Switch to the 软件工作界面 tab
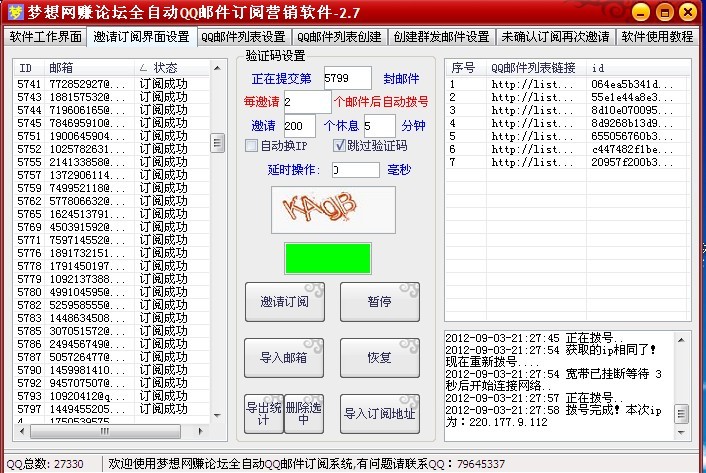706x473 pixels. pyautogui.click(x=47, y=37)
